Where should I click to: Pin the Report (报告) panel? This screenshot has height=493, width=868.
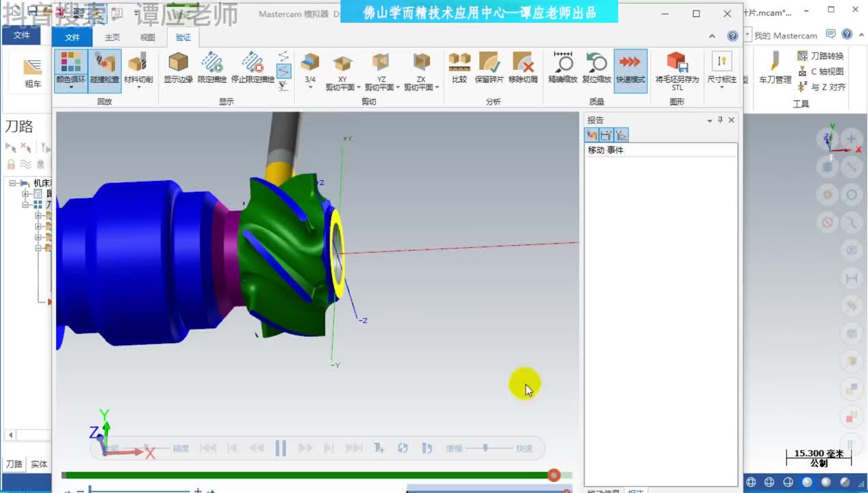click(720, 120)
